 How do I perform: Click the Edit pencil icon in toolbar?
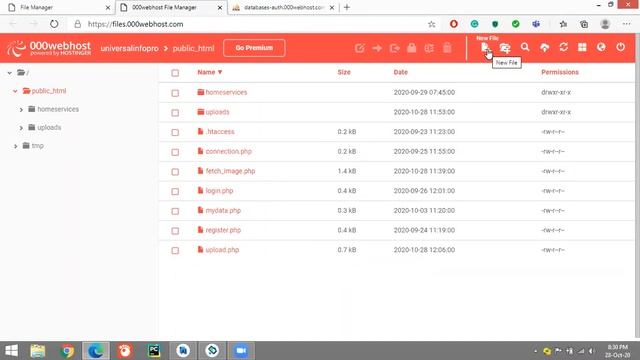point(360,48)
